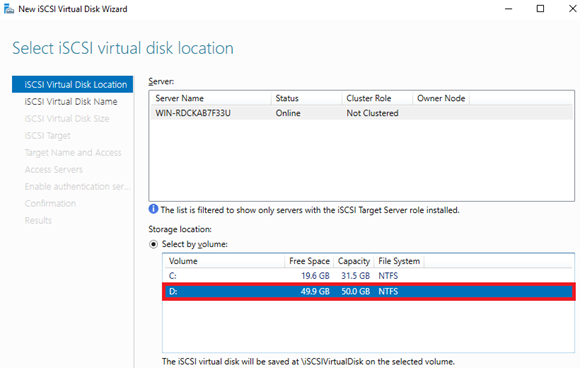Sort servers by Server Name column header

click(211, 98)
